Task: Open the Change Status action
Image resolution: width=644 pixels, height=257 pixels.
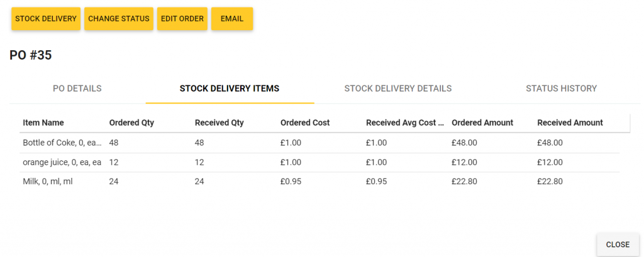Action: (119, 19)
